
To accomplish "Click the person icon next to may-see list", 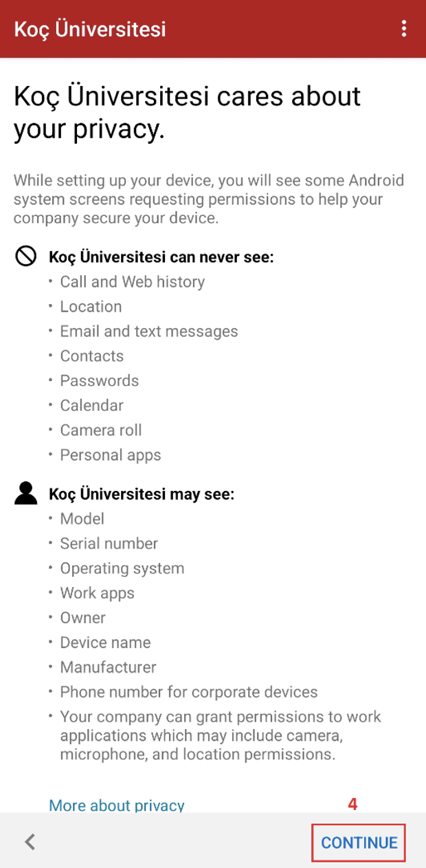I will click(25, 493).
